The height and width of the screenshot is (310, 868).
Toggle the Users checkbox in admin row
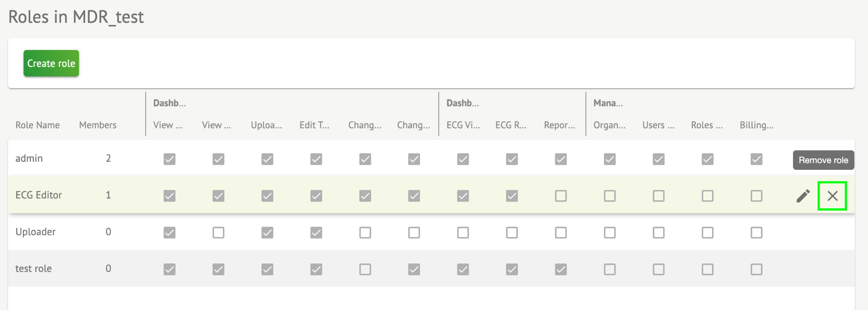coord(659,159)
